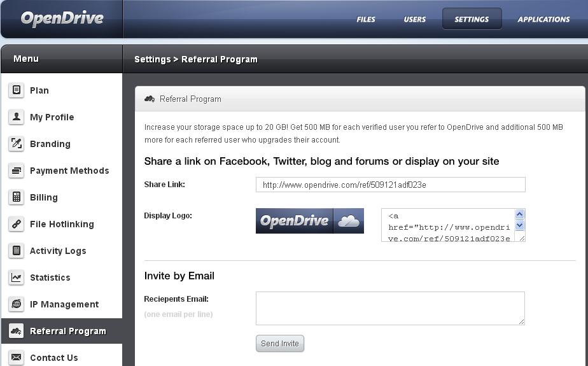Open the Billing page

pyautogui.click(x=44, y=197)
